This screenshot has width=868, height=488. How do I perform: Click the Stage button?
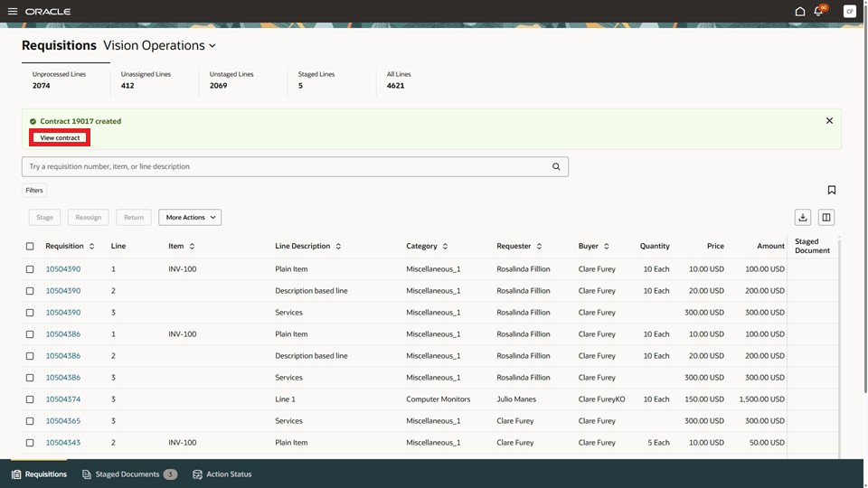pyautogui.click(x=44, y=218)
